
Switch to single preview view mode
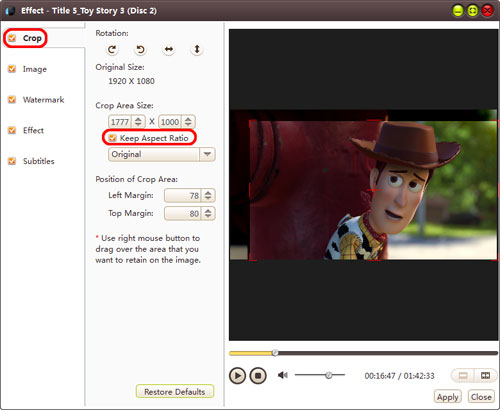coord(463,376)
